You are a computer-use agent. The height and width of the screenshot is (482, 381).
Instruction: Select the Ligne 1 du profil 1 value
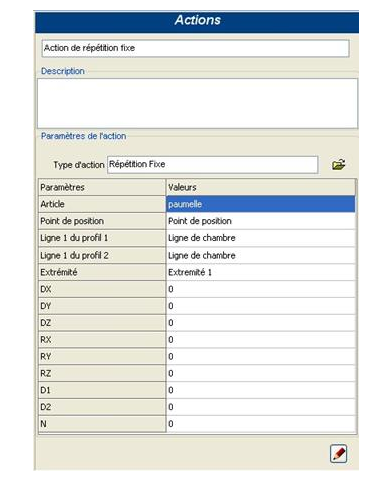coord(261,238)
